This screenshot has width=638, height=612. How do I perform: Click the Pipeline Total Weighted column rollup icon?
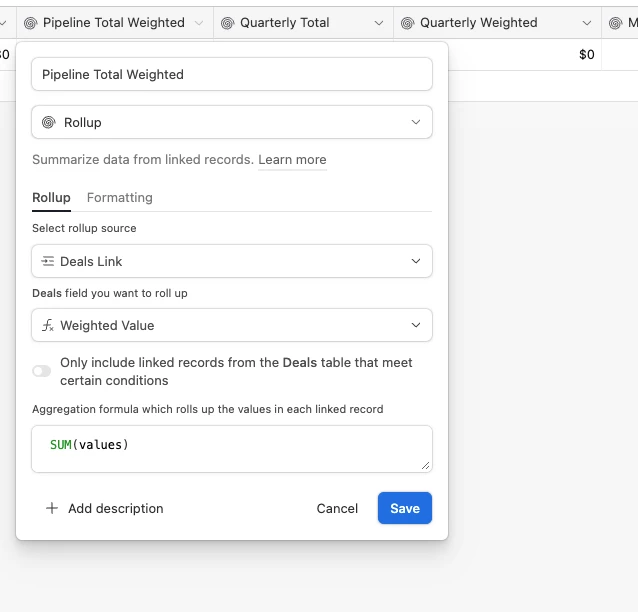click(x=30, y=23)
